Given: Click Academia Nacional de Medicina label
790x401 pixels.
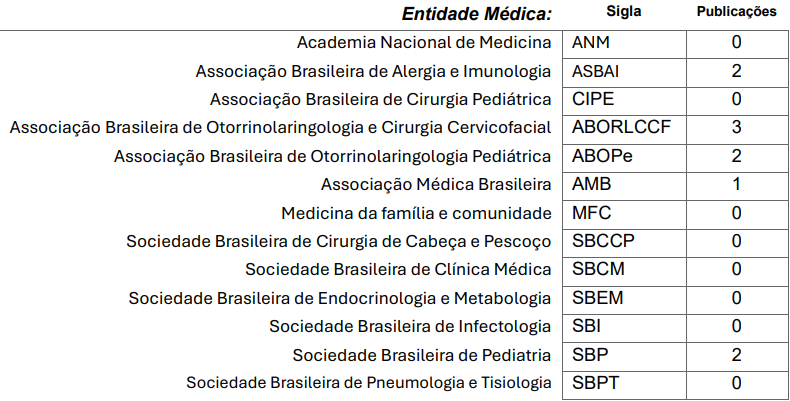Looking at the screenshot, I should coord(424,43).
